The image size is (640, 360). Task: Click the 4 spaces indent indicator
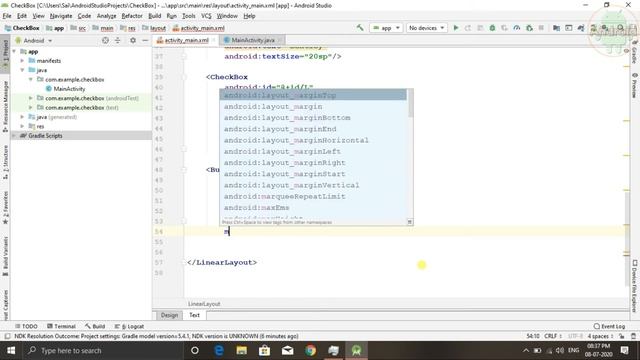coord(600,336)
